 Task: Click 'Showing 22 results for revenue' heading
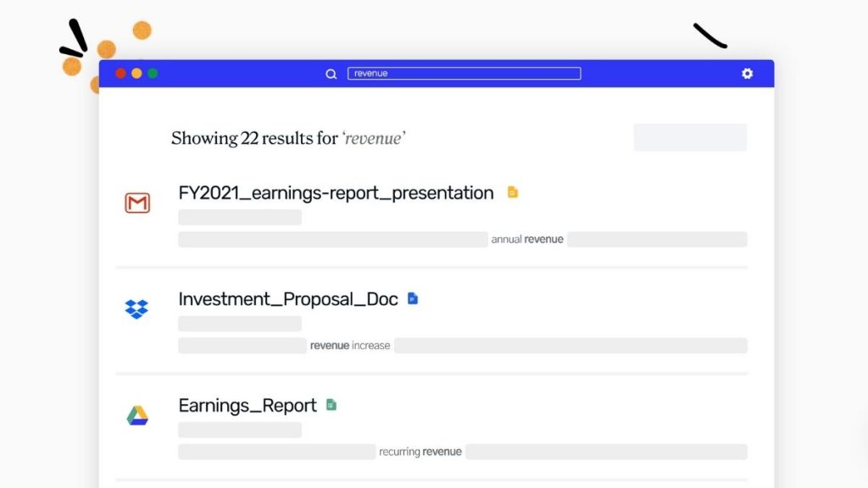[x=288, y=138]
